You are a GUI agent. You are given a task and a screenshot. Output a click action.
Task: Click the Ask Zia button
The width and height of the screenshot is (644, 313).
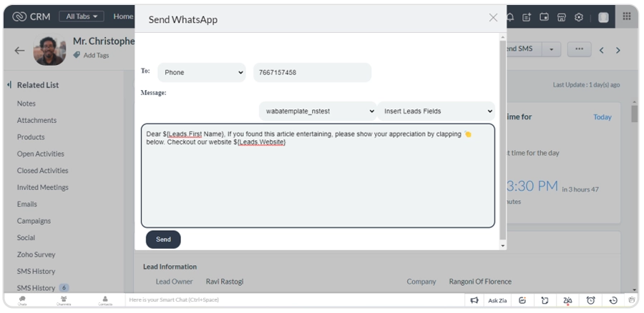pyautogui.click(x=498, y=301)
